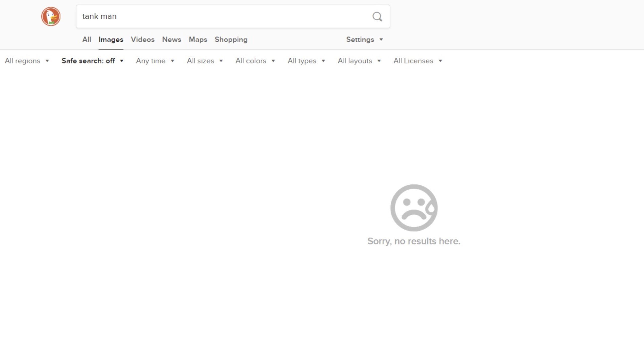Click the magnifying glass search button
This screenshot has height=345, width=644.
pos(377,17)
